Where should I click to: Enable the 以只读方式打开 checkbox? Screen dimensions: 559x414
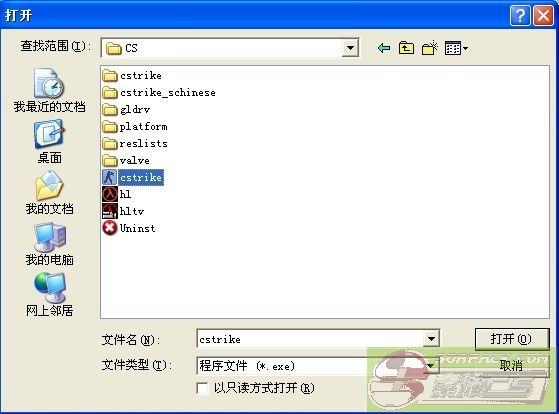click(x=202, y=388)
